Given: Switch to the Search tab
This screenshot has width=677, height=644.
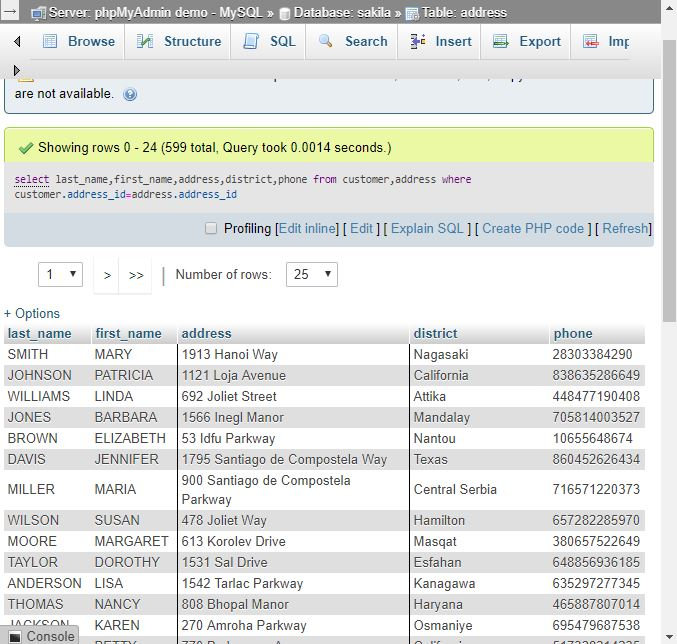Looking at the screenshot, I should tap(352, 41).
